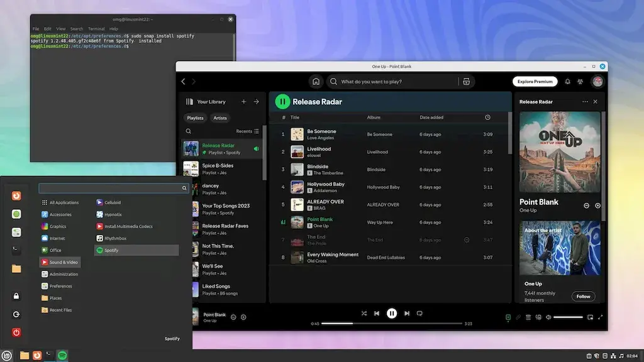The image size is (644, 362).
Task: Follow the artist One Up
Action: 583,295
